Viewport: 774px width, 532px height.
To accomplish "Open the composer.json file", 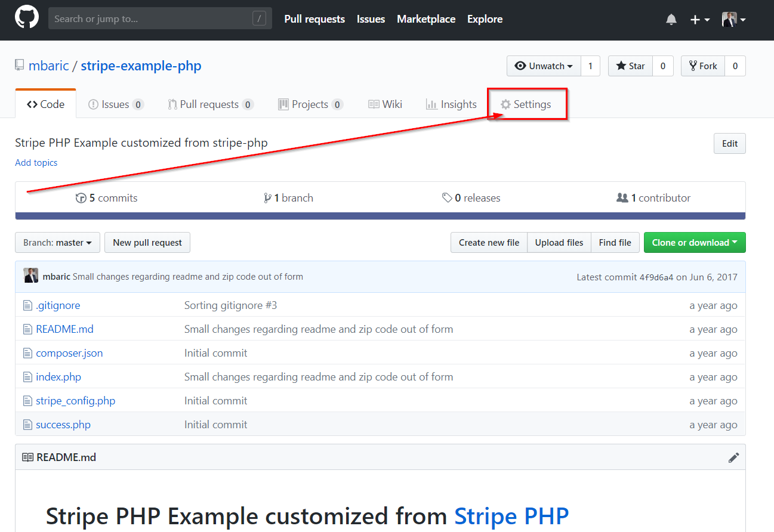I will pos(69,353).
